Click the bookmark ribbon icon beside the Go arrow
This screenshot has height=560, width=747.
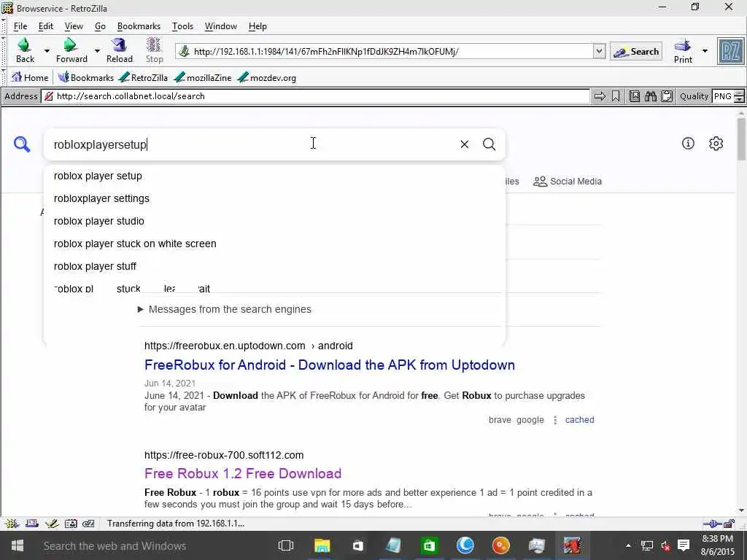[616, 96]
